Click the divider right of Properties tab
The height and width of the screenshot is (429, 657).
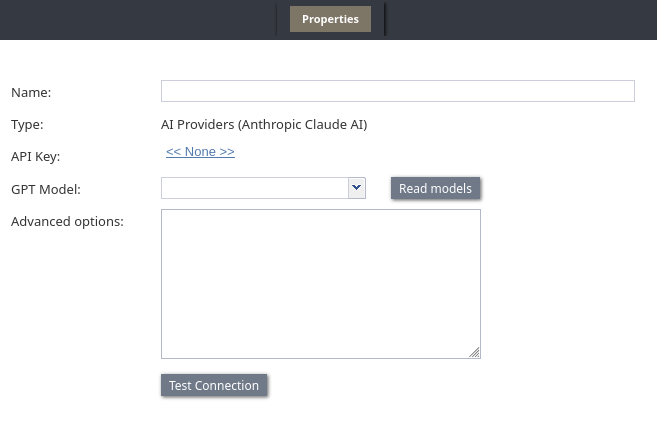384,19
